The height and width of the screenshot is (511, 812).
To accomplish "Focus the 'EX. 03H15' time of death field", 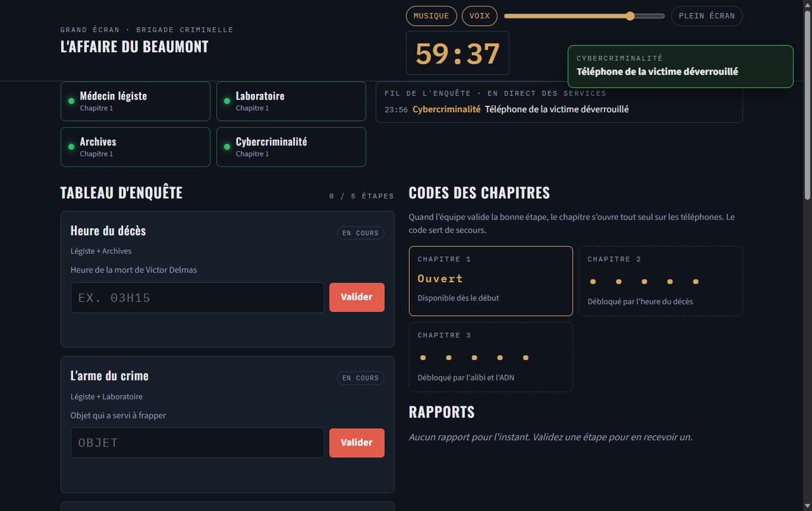I will coord(197,297).
